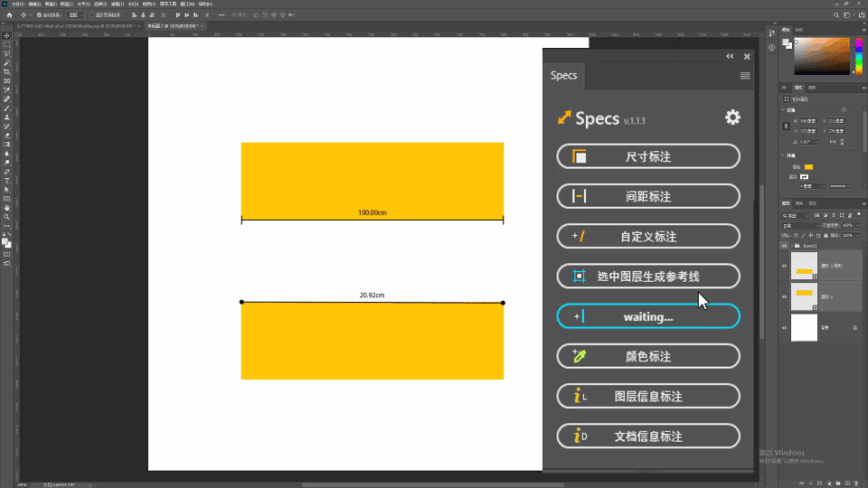Open the File menu (文件)
The width and height of the screenshot is (868, 488).
coord(18,4)
